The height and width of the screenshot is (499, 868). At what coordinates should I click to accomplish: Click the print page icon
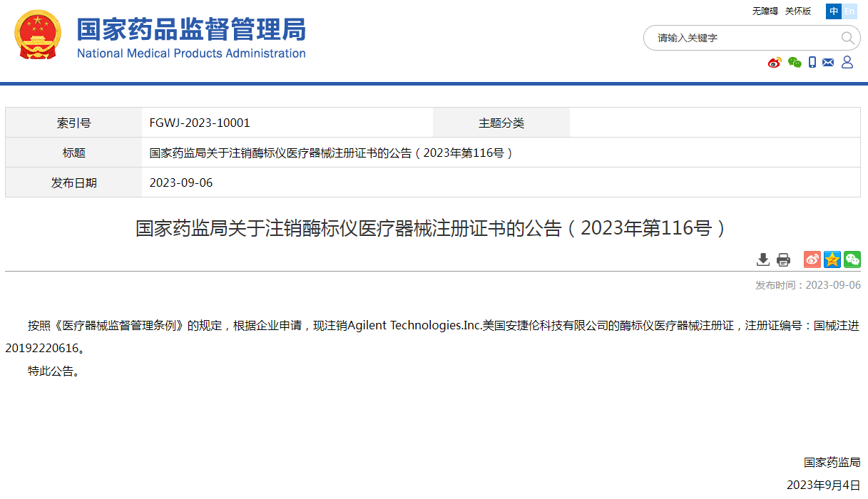783,259
